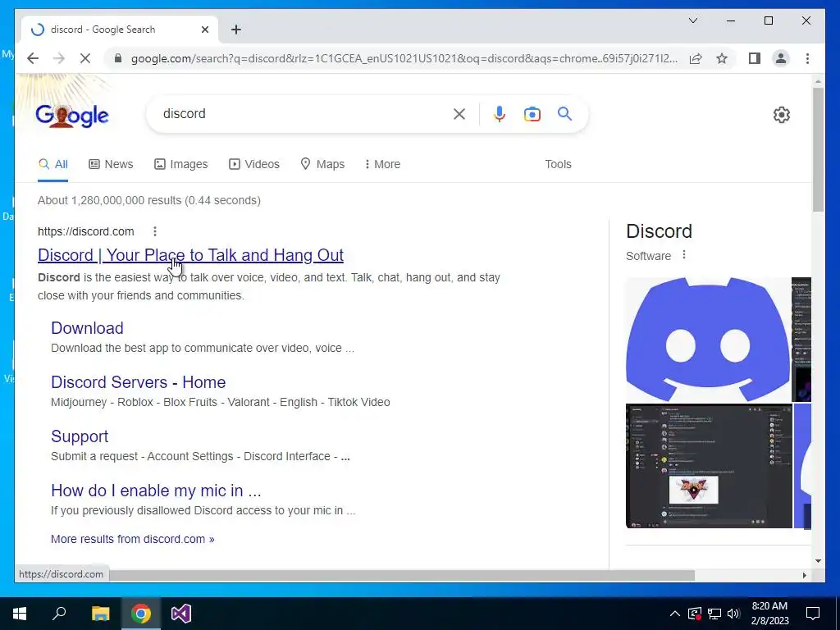
Task: Share this page via share icon
Action: point(696,58)
